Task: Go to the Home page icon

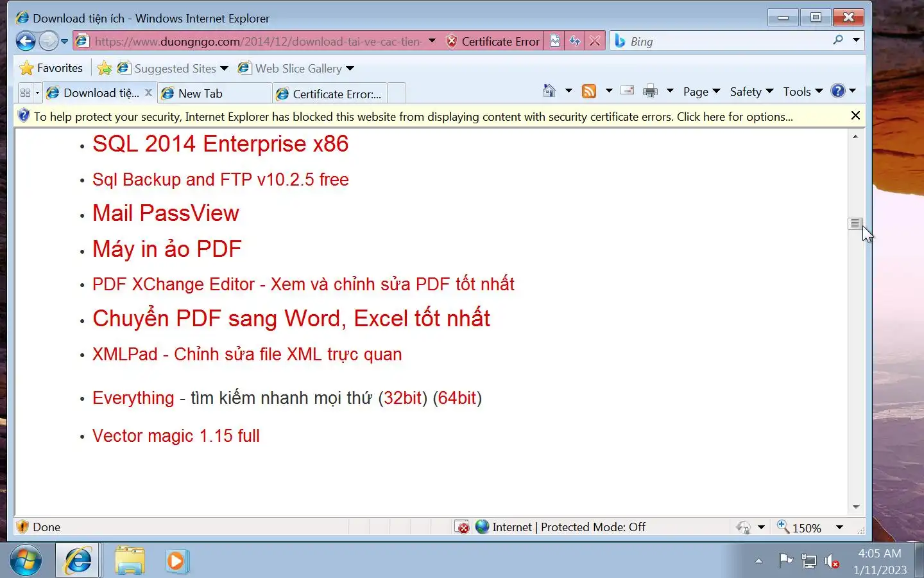Action: pyautogui.click(x=549, y=91)
